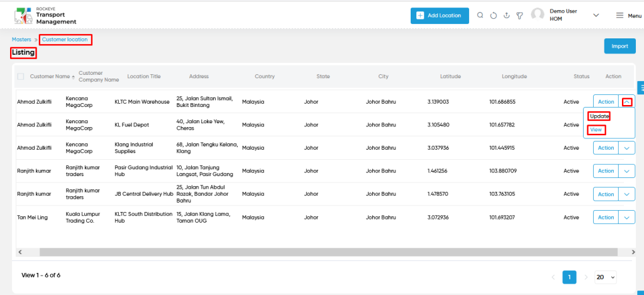This screenshot has width=644, height=295.
Task: Click the Location Title column header
Action: (144, 76)
